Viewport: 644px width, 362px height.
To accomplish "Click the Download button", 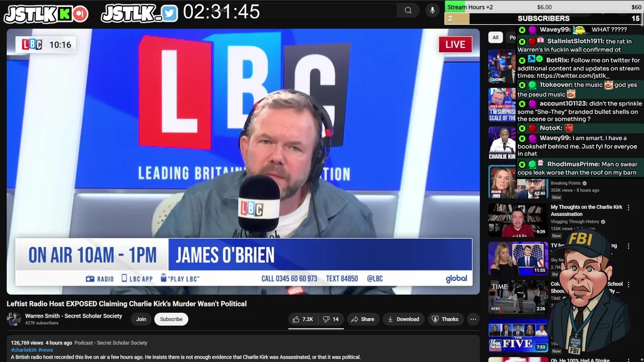I will (403, 319).
